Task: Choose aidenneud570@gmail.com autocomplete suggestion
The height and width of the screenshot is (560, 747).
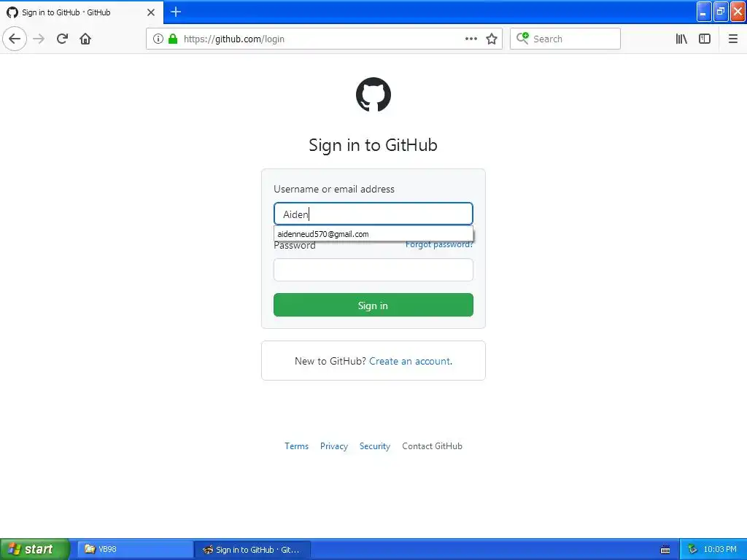Action: click(373, 234)
